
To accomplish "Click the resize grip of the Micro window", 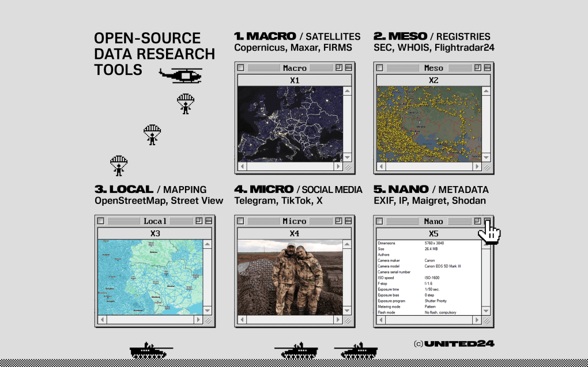I will [x=347, y=320].
